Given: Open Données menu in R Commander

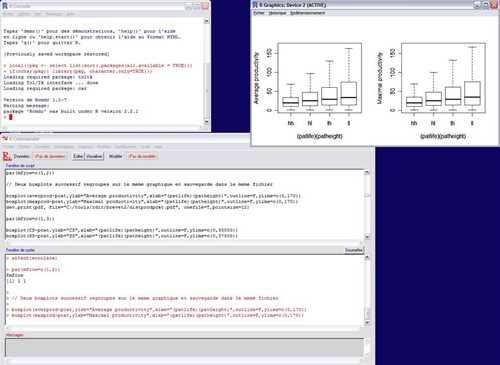Looking at the screenshot, I should (x=42, y=147).
